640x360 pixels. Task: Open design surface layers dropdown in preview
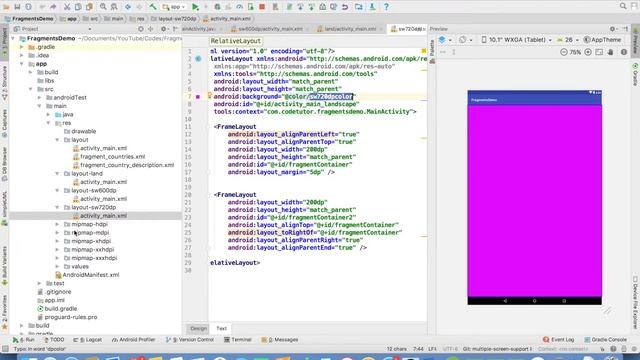(445, 40)
